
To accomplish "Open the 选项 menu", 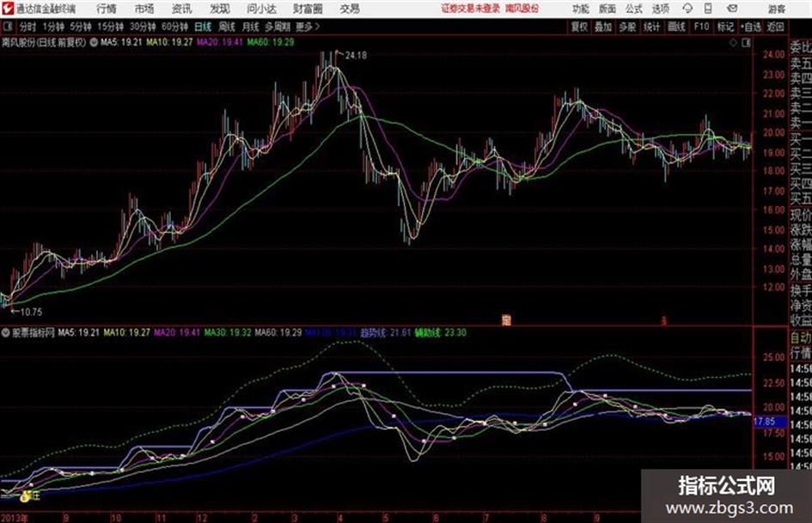I will pyautogui.click(x=660, y=9).
